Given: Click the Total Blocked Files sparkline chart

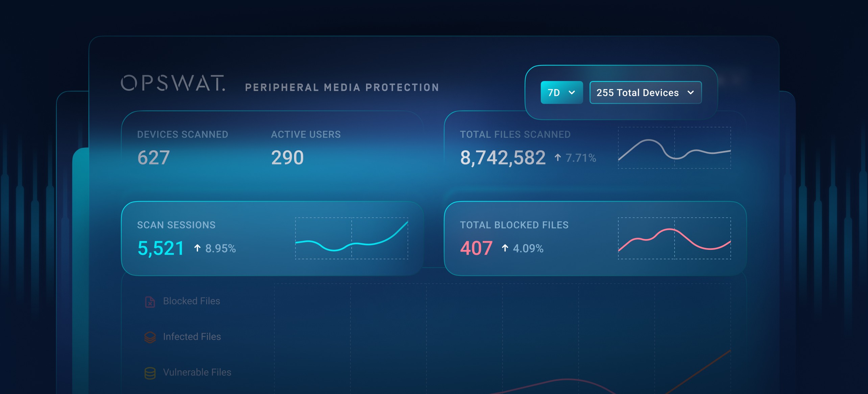Looking at the screenshot, I should pyautogui.click(x=674, y=238).
